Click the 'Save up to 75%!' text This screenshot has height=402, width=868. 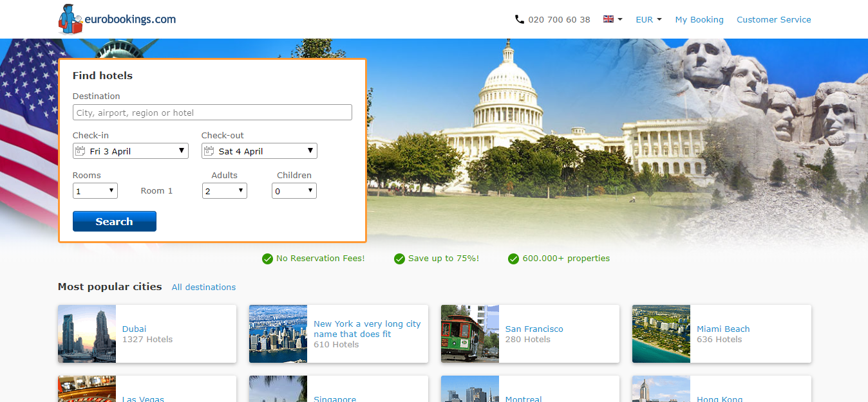444,259
